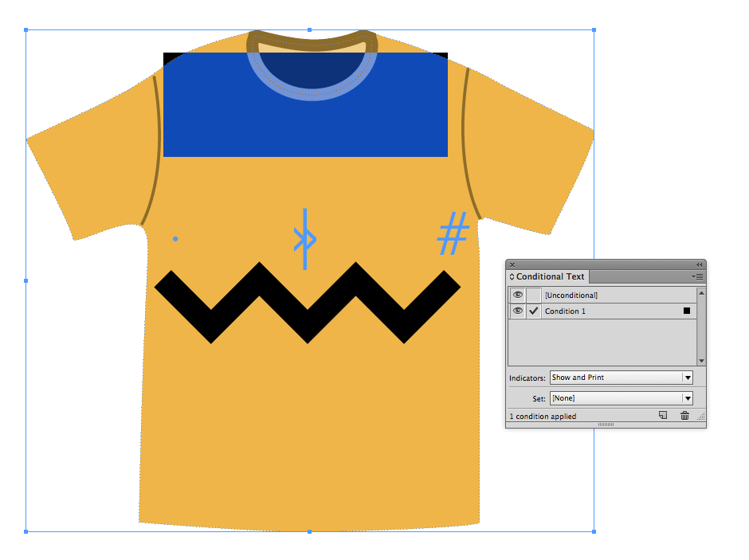Select the Unconditional row

pyautogui.click(x=606, y=295)
